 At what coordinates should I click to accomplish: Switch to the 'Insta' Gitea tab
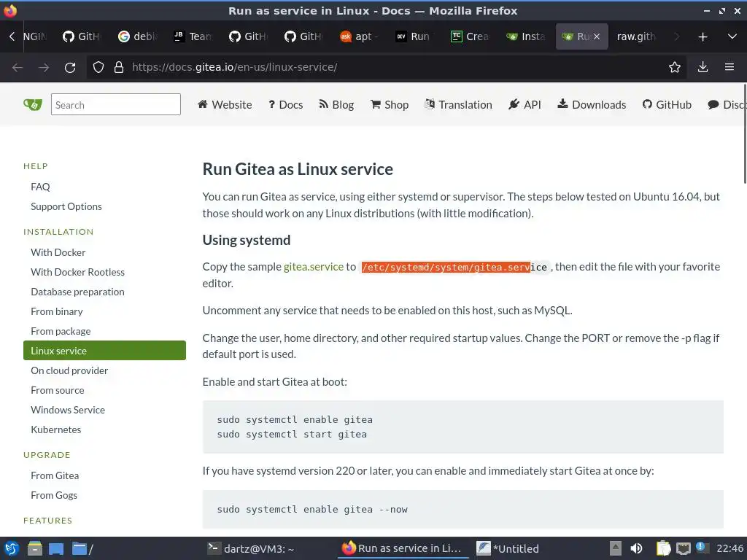click(x=525, y=36)
